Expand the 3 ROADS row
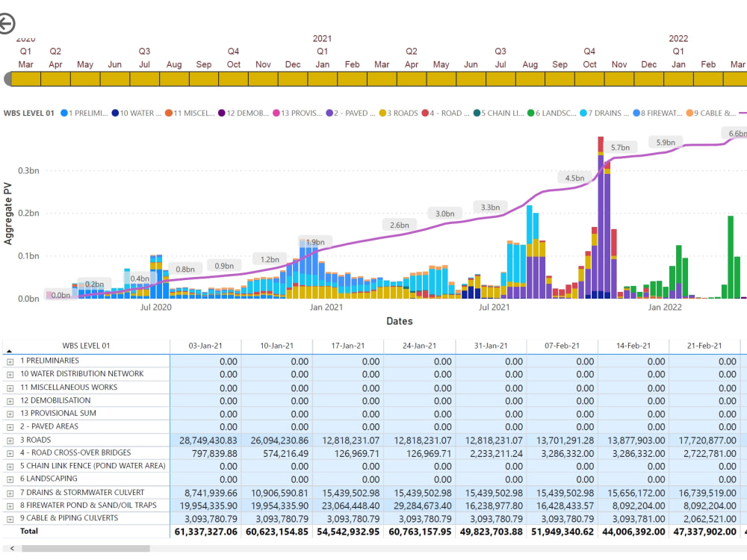 [x=10, y=441]
